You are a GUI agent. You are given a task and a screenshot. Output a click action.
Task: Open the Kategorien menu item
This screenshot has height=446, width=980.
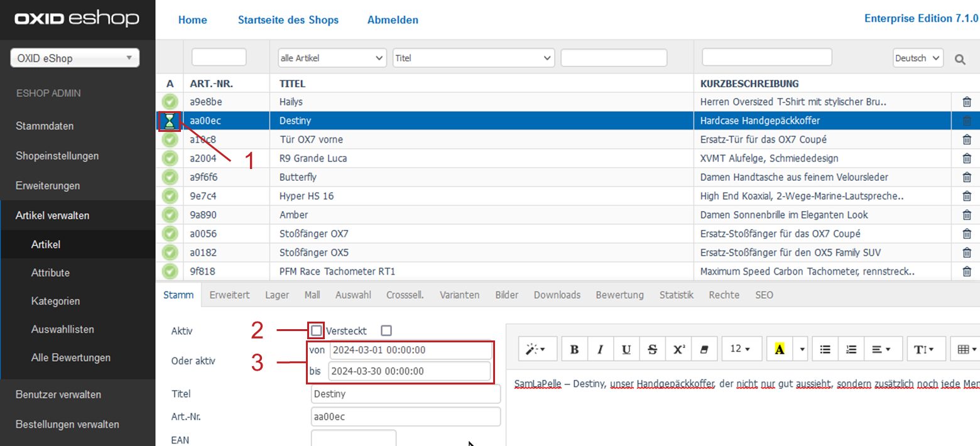click(x=55, y=301)
